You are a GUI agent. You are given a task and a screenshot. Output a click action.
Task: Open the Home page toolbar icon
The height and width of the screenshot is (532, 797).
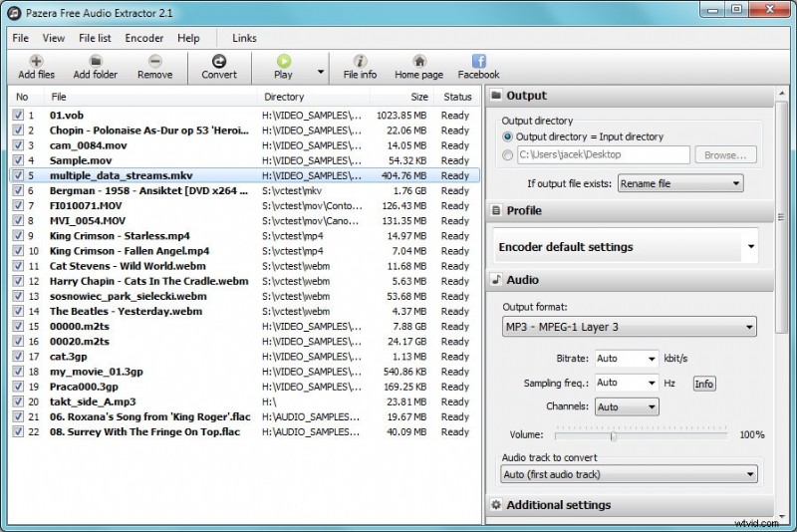(x=418, y=61)
